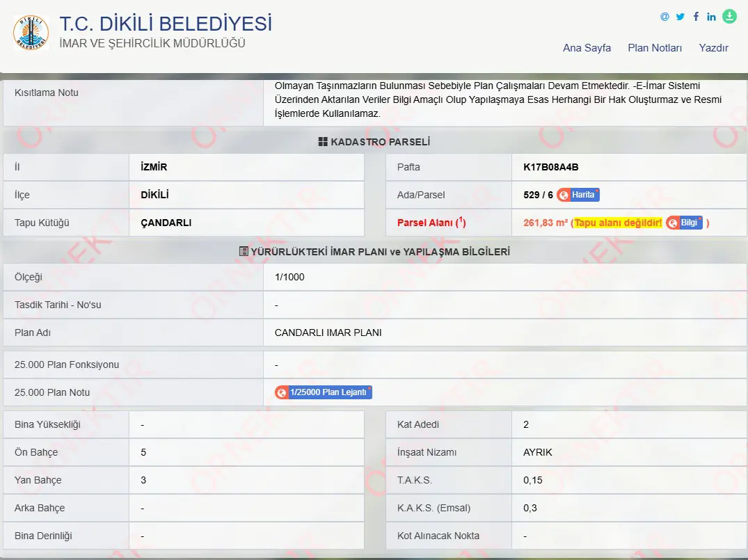Share on LinkedIn icon

click(x=711, y=17)
